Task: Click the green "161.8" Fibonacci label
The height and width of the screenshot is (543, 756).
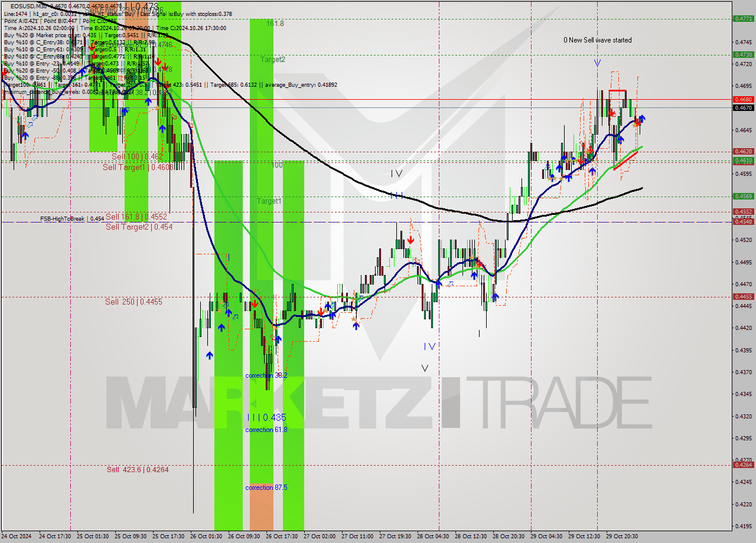Action: 275,24
